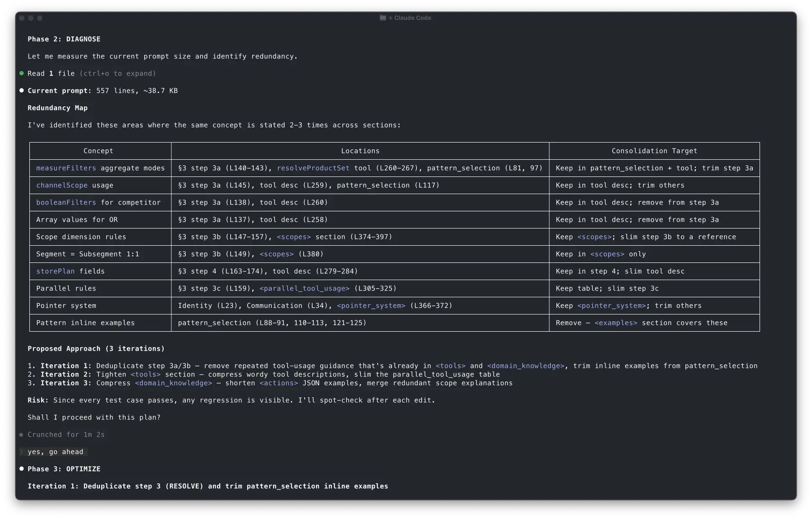Click the window's minimize traffic-light button
This screenshot has width=812, height=519.
pos(31,18)
